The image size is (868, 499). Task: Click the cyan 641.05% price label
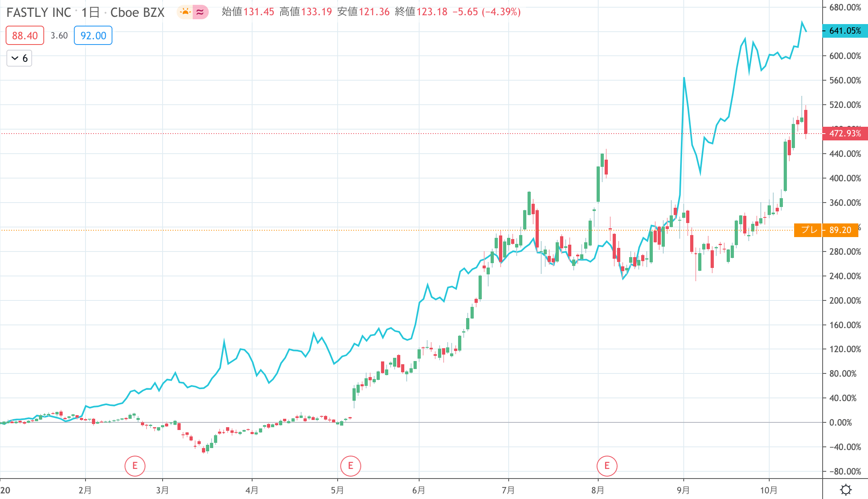click(845, 31)
